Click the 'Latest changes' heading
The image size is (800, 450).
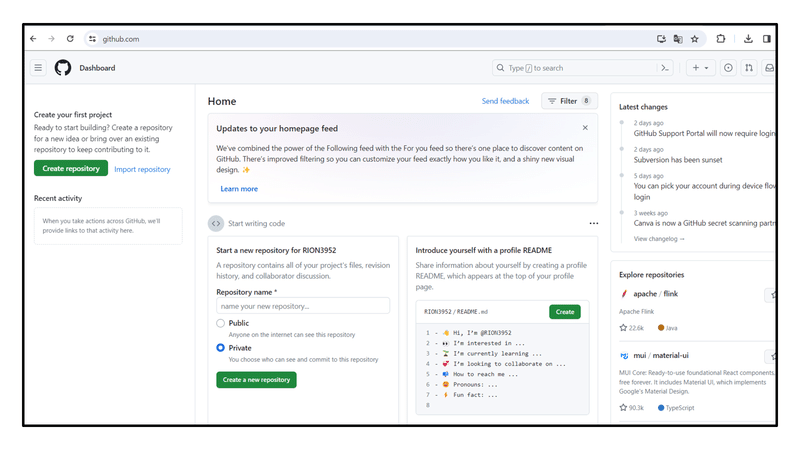click(643, 107)
